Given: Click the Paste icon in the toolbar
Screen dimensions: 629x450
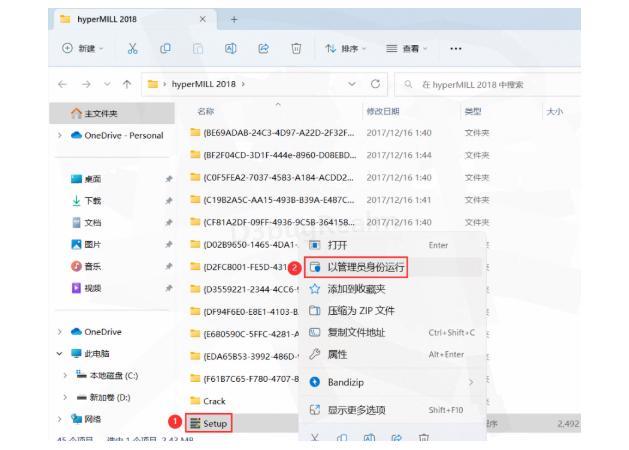Looking at the screenshot, I should (198, 49).
